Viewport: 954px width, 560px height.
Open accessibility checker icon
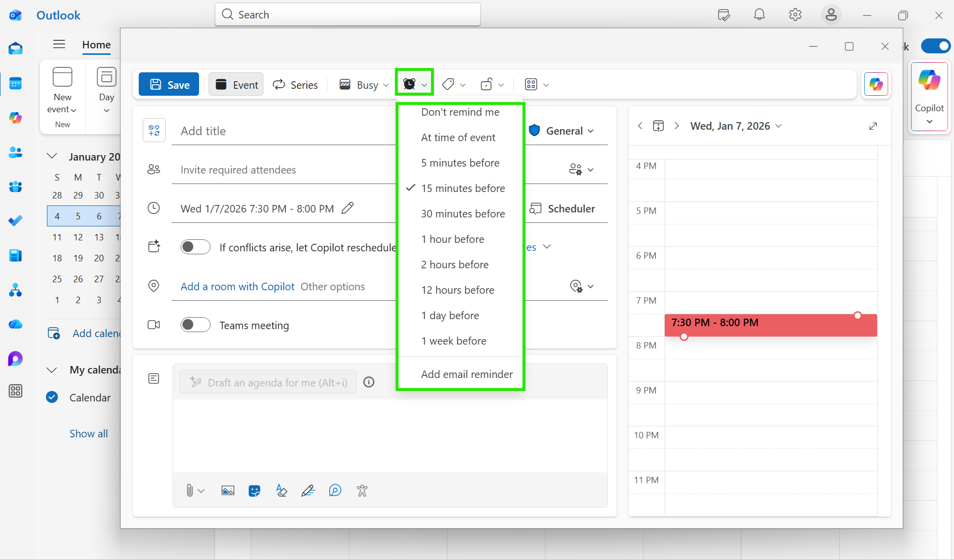point(362,491)
